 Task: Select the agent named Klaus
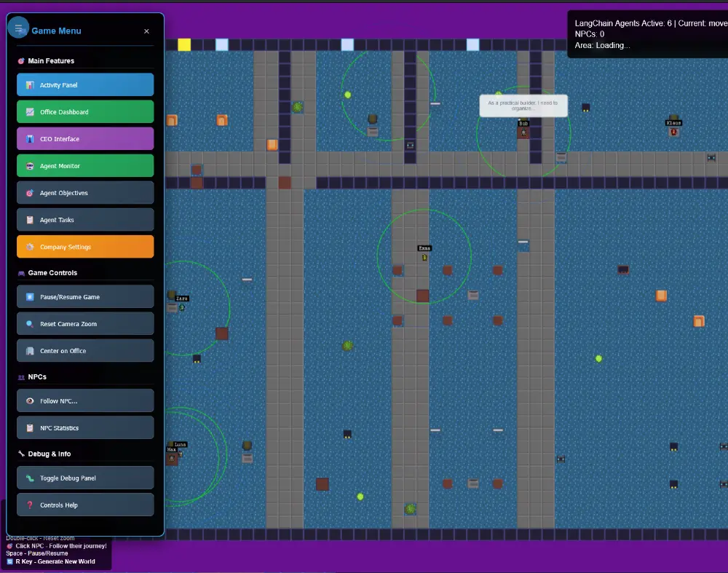tap(673, 132)
